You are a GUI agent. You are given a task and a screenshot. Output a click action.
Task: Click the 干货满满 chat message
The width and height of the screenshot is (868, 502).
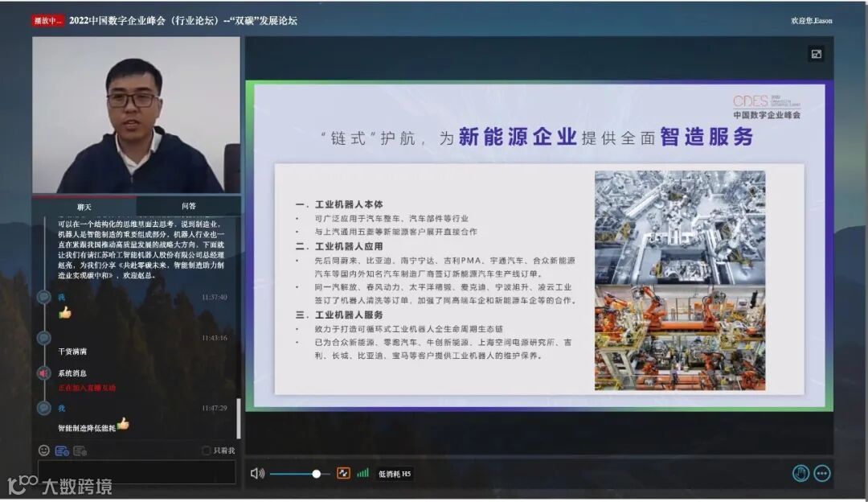pyautogui.click(x=72, y=352)
